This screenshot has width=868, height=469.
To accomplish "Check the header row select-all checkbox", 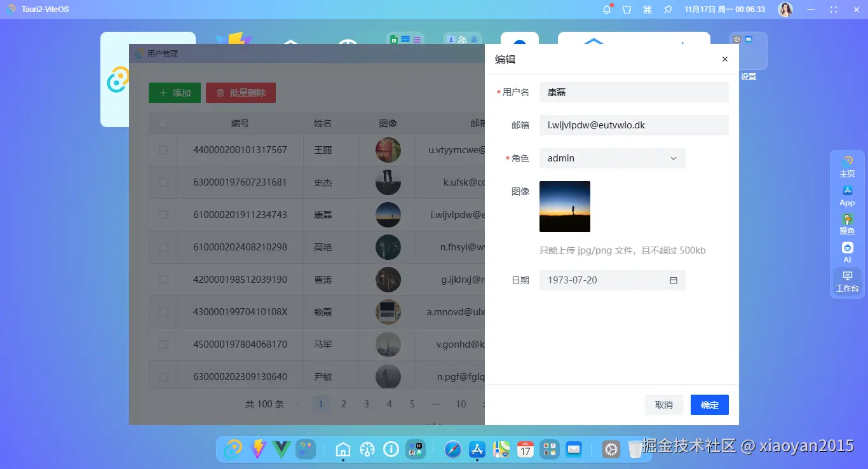I will [163, 123].
